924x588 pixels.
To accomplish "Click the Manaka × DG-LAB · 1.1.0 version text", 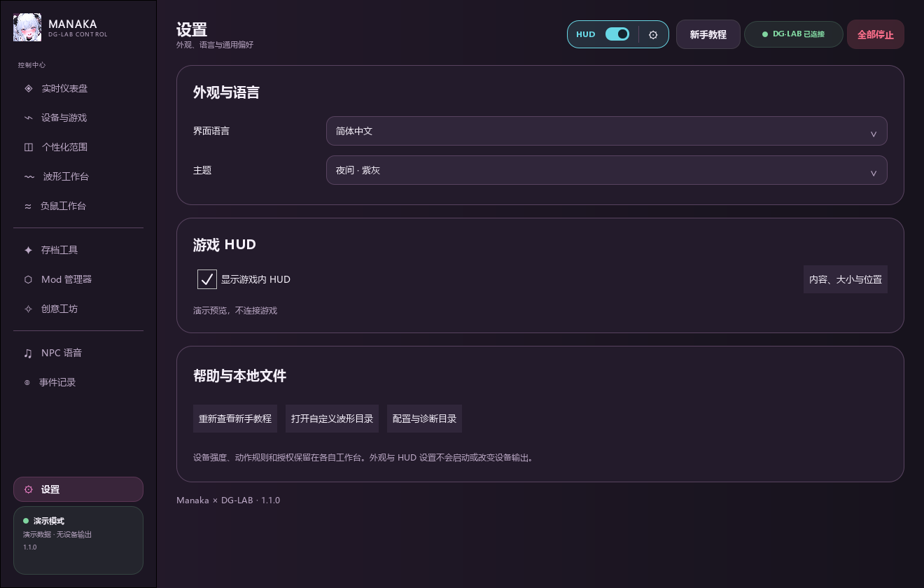I will [228, 500].
